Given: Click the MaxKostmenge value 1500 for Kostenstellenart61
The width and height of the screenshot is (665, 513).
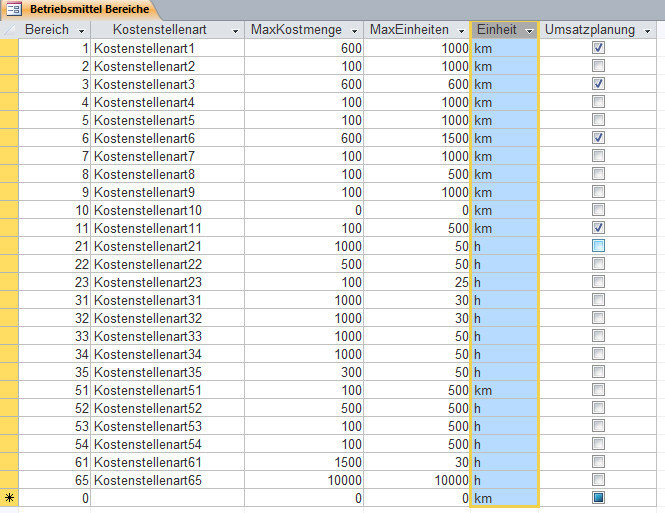Looking at the screenshot, I should 304,462.
